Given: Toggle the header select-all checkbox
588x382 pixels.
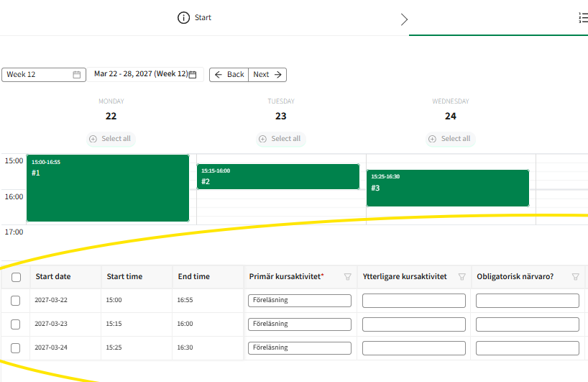Looking at the screenshot, I should (x=16, y=277).
